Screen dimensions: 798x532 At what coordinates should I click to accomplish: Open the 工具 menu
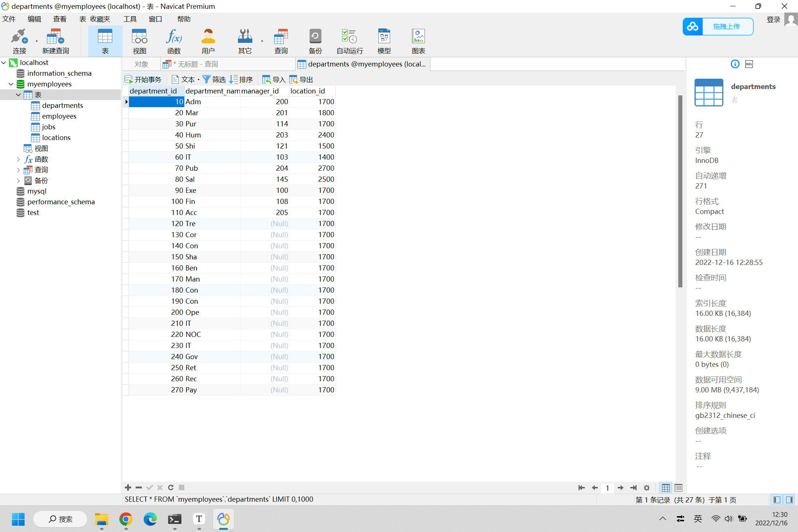click(x=130, y=19)
